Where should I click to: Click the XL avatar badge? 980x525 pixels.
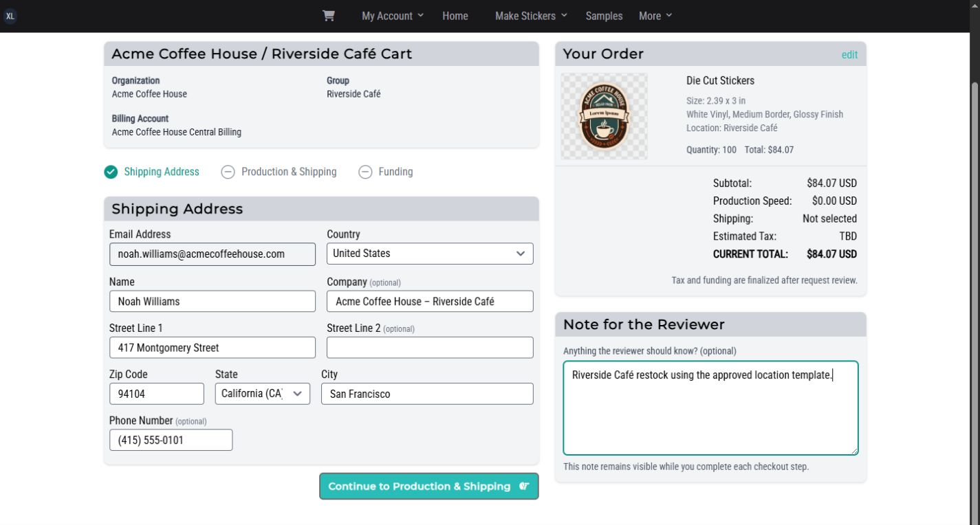pyautogui.click(x=10, y=16)
